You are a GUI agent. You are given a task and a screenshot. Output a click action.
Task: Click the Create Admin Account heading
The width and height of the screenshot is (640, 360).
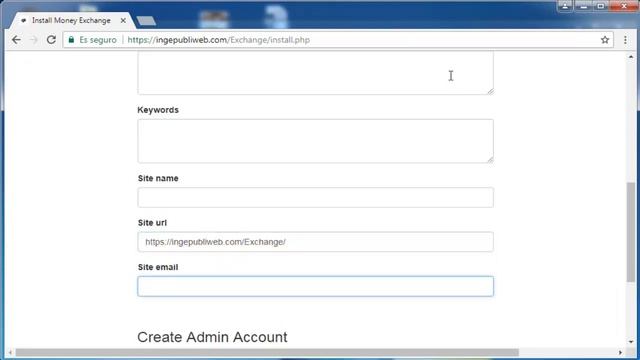tap(212, 337)
